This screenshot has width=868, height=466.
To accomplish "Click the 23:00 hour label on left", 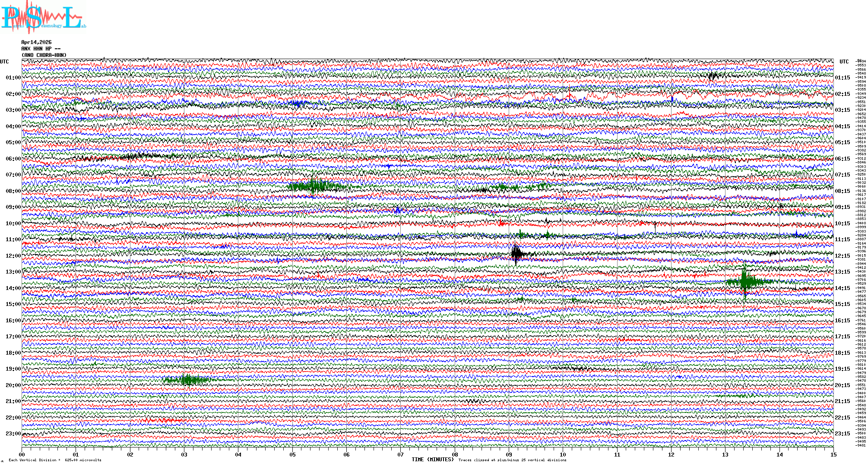I will (x=13, y=434).
